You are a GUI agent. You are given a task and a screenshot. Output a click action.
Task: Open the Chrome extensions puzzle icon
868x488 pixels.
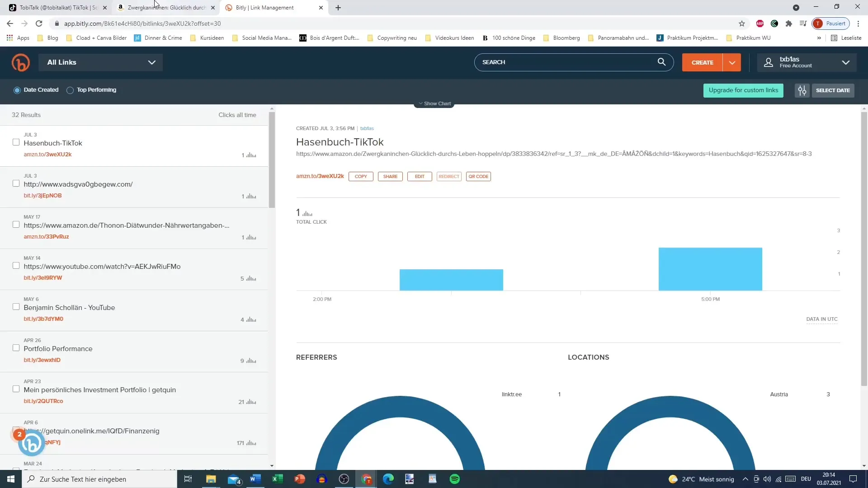[789, 23]
